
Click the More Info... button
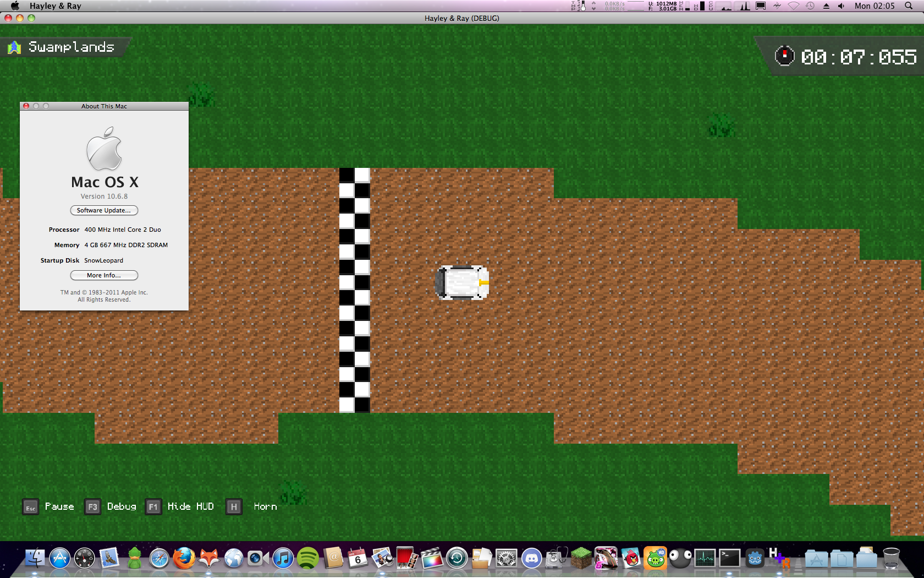click(104, 275)
